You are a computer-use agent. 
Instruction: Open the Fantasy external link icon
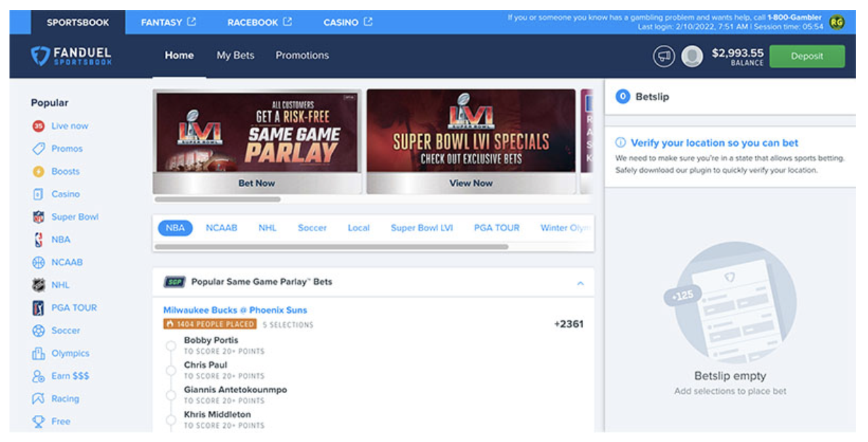[192, 22]
